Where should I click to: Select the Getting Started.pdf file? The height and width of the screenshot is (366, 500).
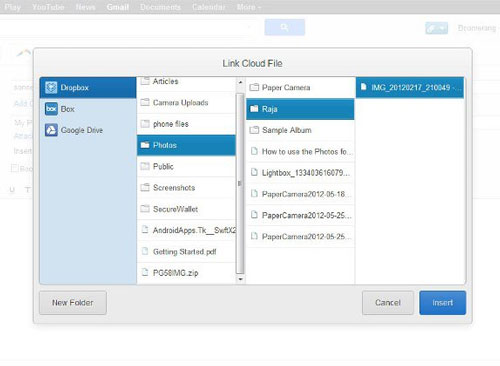(x=186, y=251)
